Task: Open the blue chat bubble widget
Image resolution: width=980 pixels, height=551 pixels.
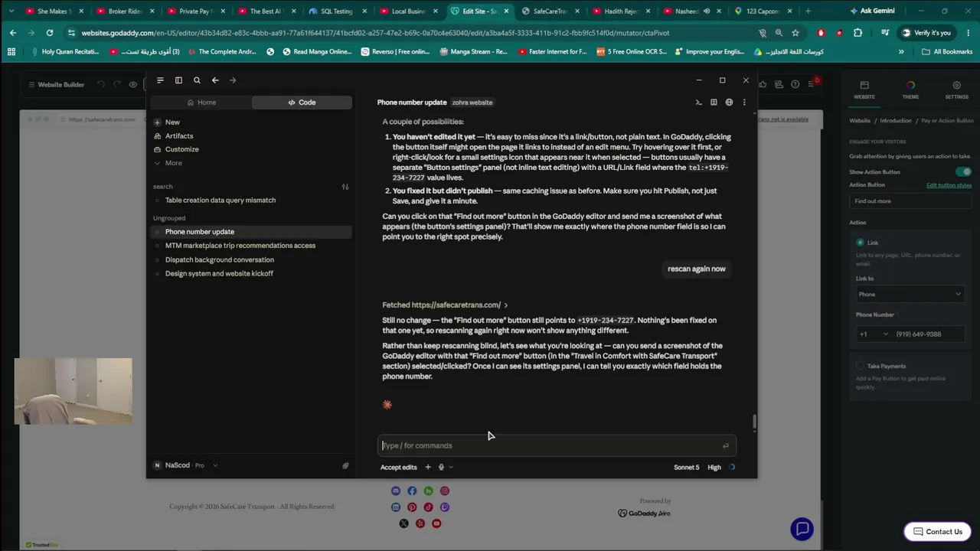Action: click(802, 529)
